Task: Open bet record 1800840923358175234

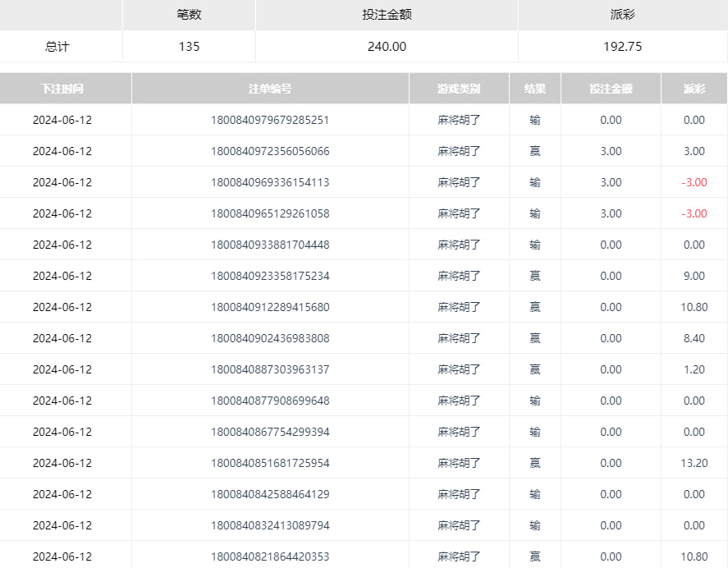Action: point(270,276)
